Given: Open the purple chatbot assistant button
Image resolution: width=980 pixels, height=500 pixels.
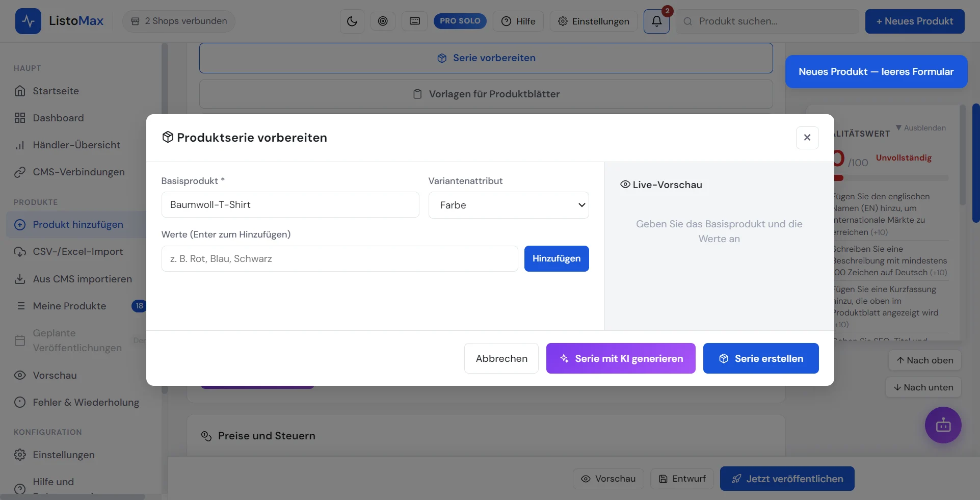Looking at the screenshot, I should click(943, 425).
